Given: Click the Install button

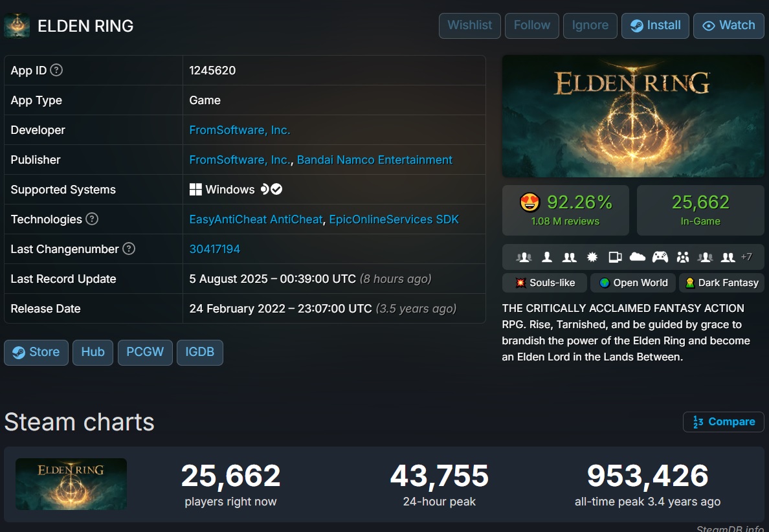Looking at the screenshot, I should [655, 25].
